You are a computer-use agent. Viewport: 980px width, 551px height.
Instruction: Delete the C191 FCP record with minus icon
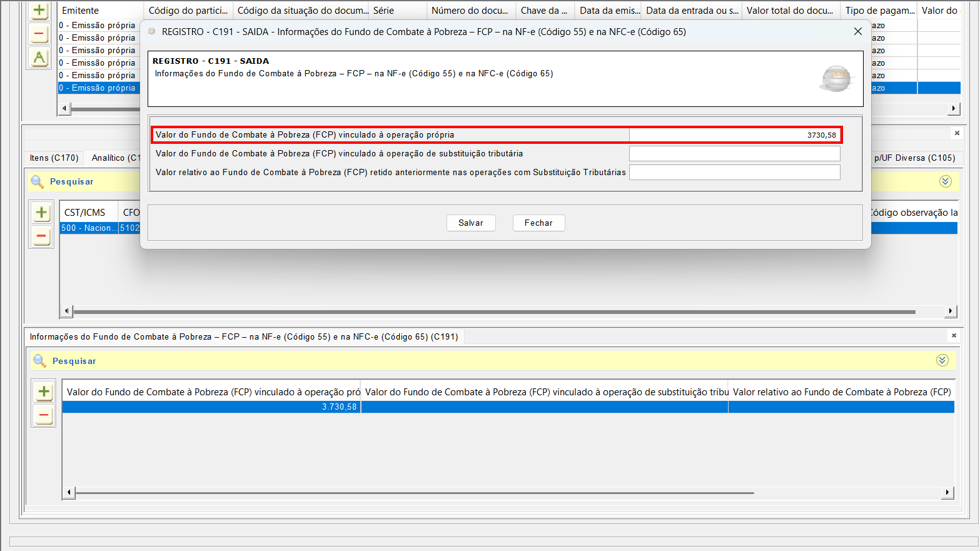click(44, 415)
